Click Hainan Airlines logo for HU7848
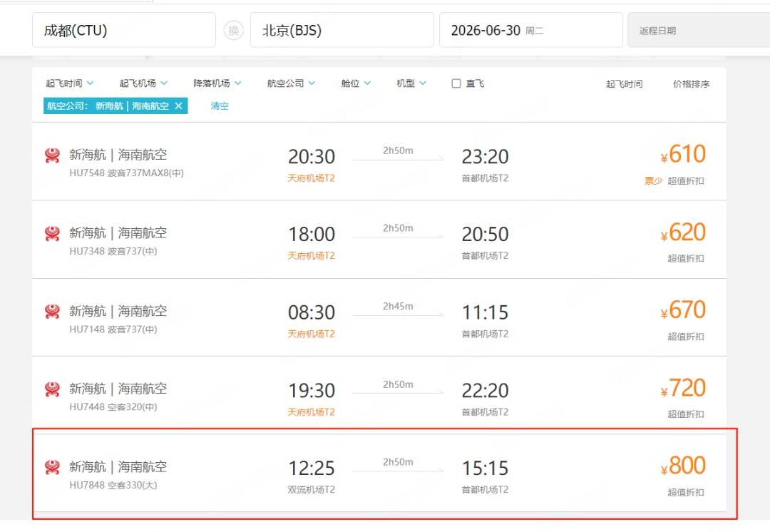 click(x=52, y=467)
